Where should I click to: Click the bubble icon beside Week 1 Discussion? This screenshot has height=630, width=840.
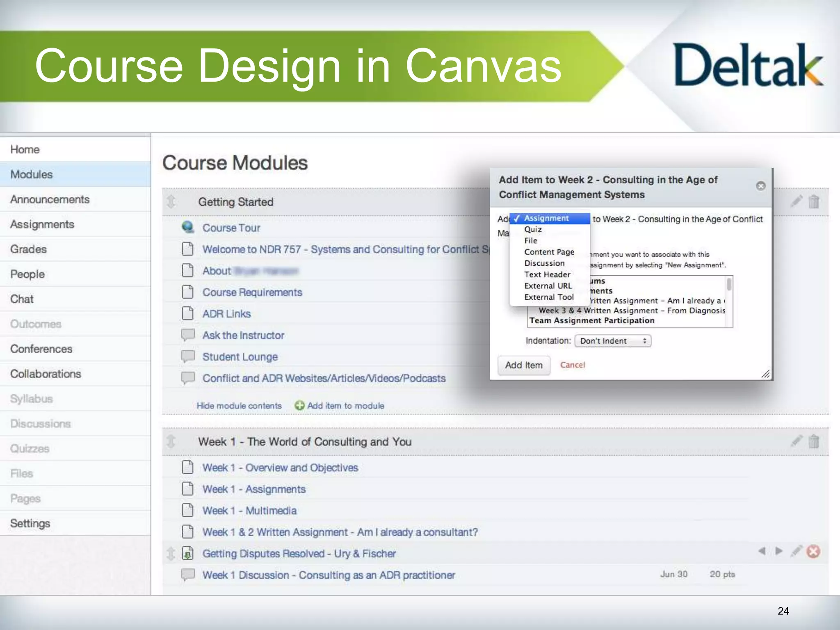pyautogui.click(x=188, y=575)
